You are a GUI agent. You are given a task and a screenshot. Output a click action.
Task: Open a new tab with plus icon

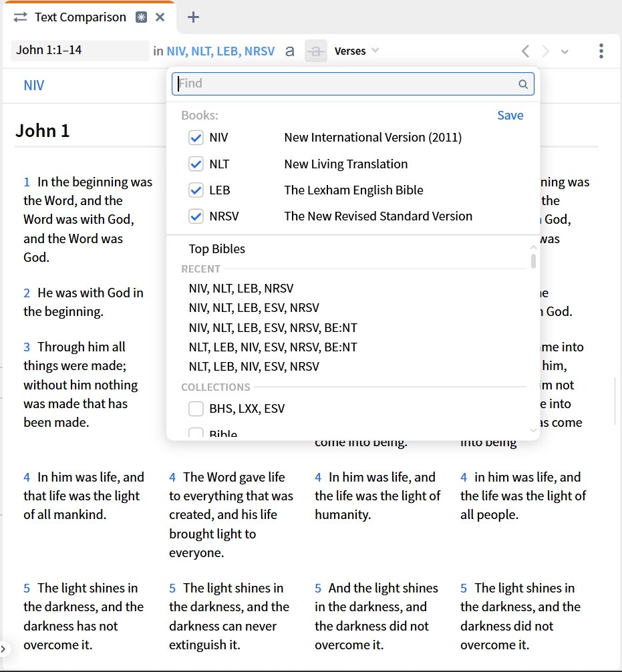(x=193, y=17)
